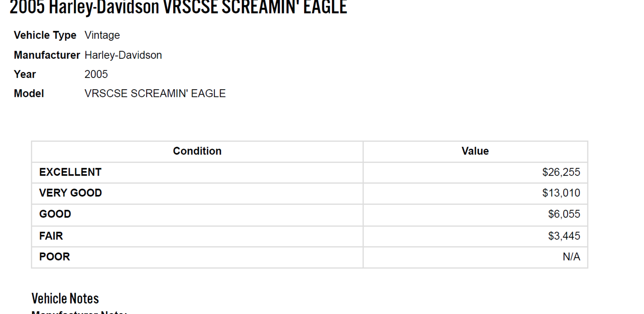Click the Vehicle Notes heading
This screenshot has height=314, width=644.
pyautogui.click(x=65, y=299)
